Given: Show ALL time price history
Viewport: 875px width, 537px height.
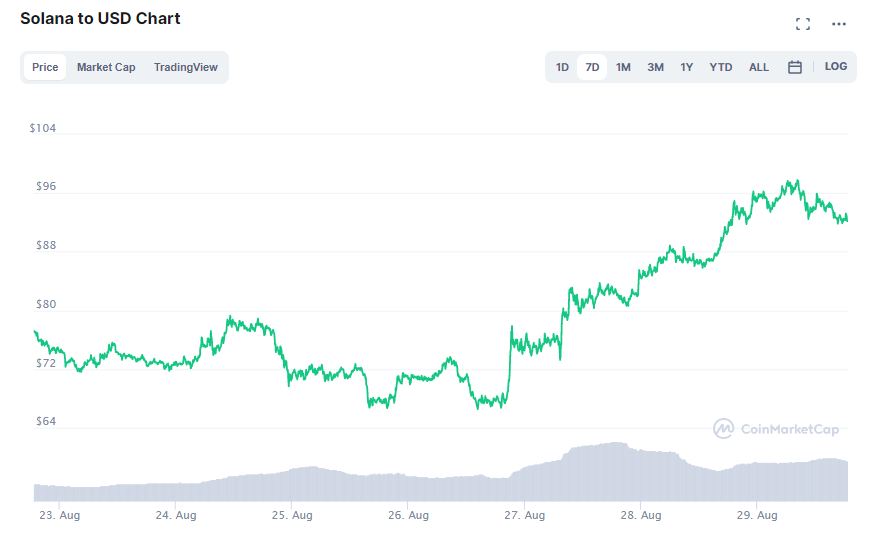Looking at the screenshot, I should click(759, 67).
